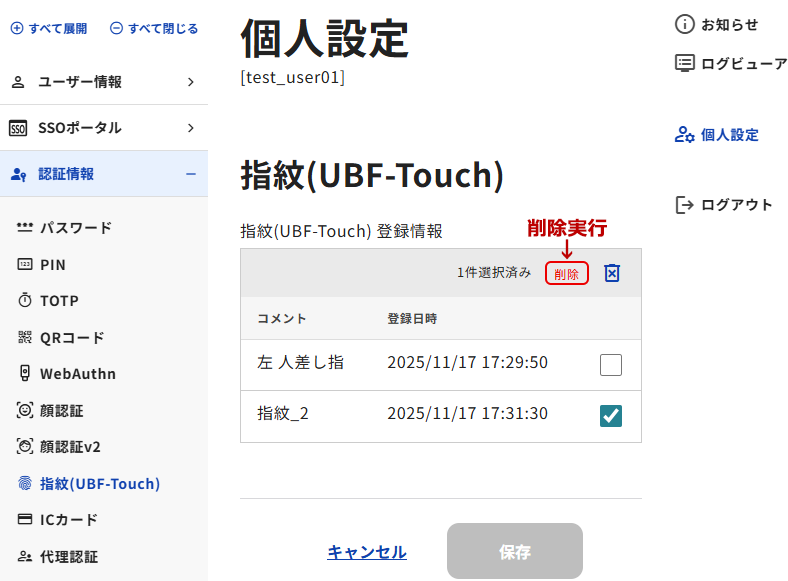Open ログビューア in the right panel
The image size is (788, 581).
coord(743,64)
